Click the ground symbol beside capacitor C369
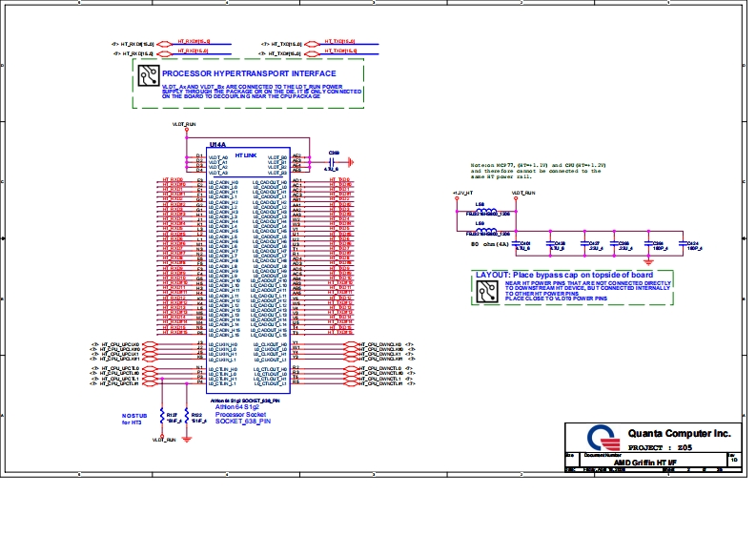 coord(350,160)
